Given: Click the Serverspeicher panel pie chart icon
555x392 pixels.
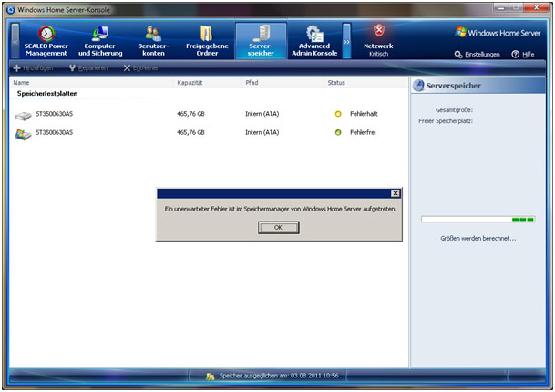Looking at the screenshot, I should 418,86.
